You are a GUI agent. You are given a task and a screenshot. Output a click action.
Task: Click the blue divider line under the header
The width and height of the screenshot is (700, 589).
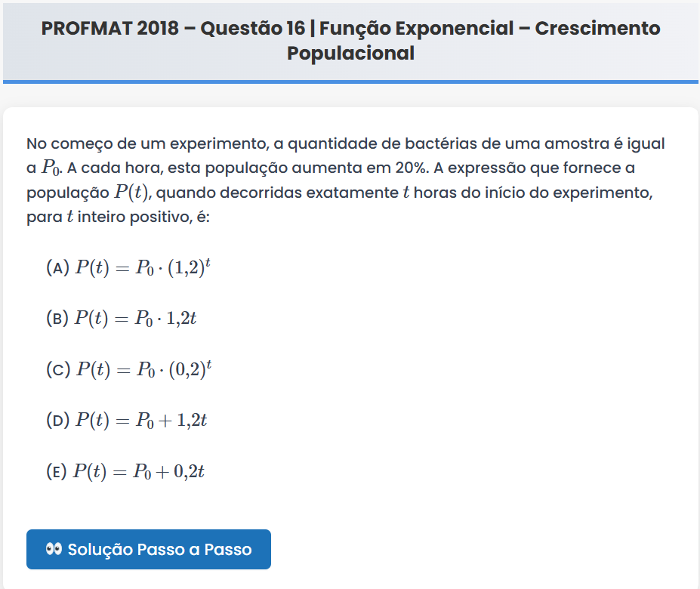click(x=350, y=81)
